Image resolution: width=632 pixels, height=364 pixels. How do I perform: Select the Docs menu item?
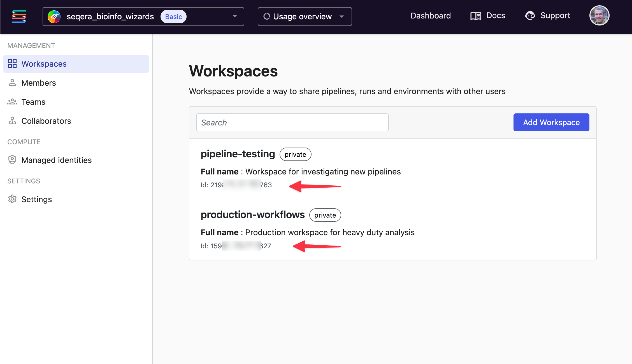pos(495,16)
